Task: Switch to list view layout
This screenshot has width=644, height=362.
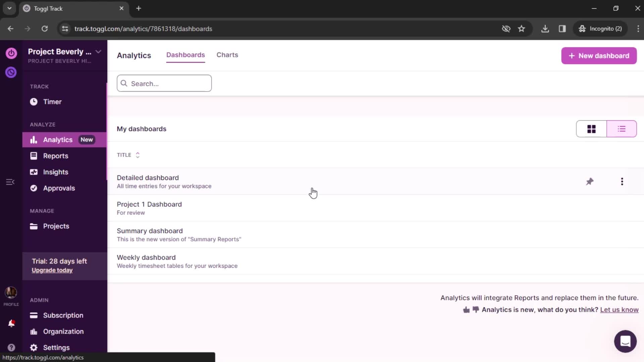Action: pyautogui.click(x=622, y=129)
